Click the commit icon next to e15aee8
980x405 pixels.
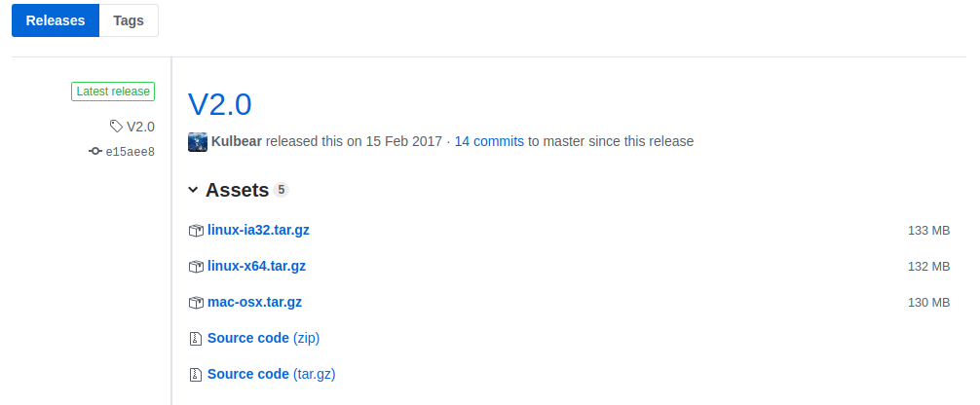[95, 151]
